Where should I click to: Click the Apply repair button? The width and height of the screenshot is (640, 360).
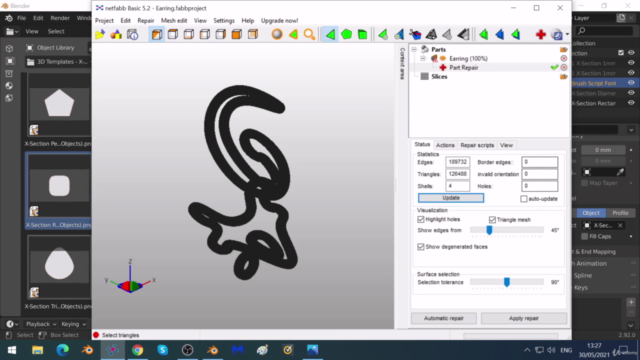[x=524, y=318]
